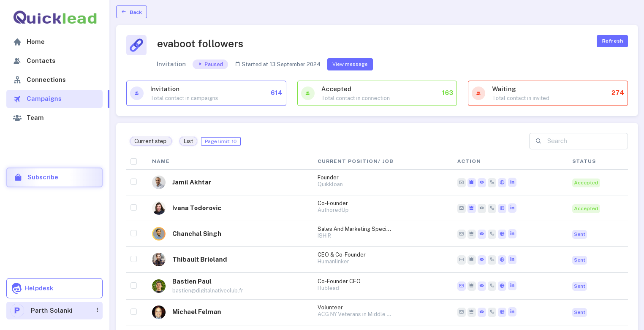
Task: Select the checkbox next to Jamil Akhtar
Action: click(x=133, y=181)
